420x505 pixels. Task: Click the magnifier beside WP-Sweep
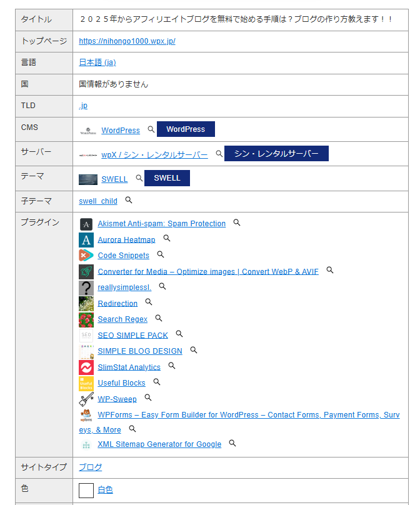click(148, 397)
